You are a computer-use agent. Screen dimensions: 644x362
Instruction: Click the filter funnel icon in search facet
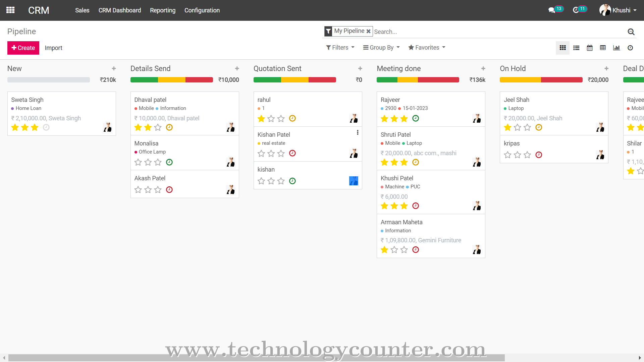[328, 31]
